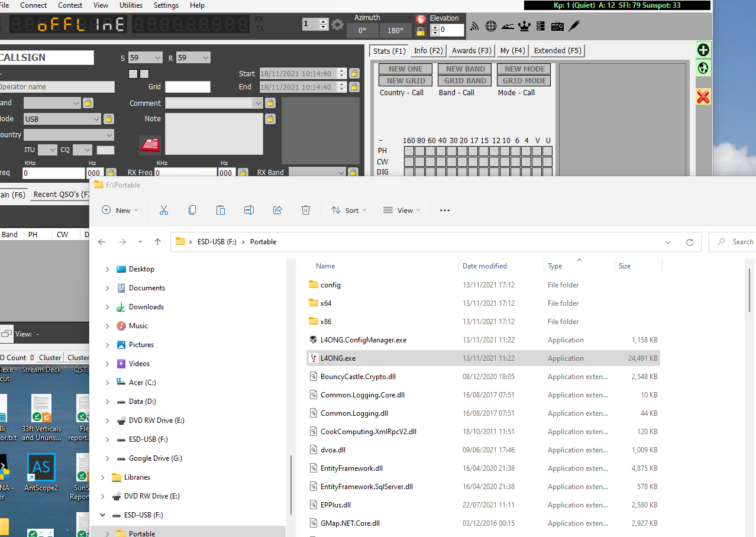
Task: Open the S report 59 dropdown
Action: tap(146, 58)
